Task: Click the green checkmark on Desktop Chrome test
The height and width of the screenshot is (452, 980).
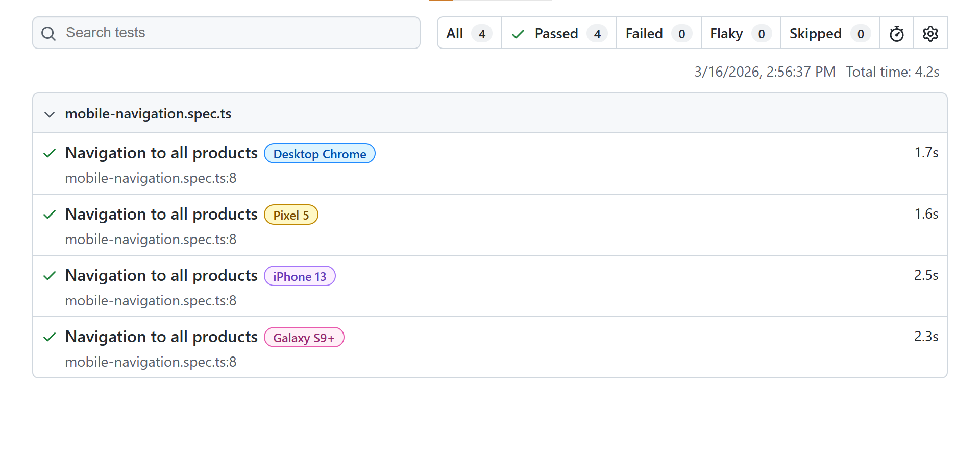Action: 50,153
